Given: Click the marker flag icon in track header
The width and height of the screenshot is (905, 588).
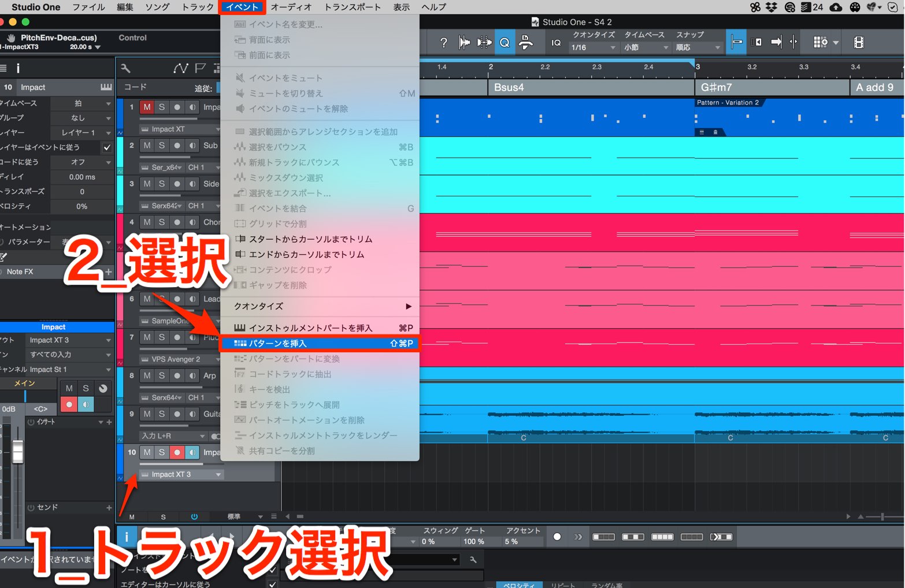Looking at the screenshot, I should click(x=201, y=68).
